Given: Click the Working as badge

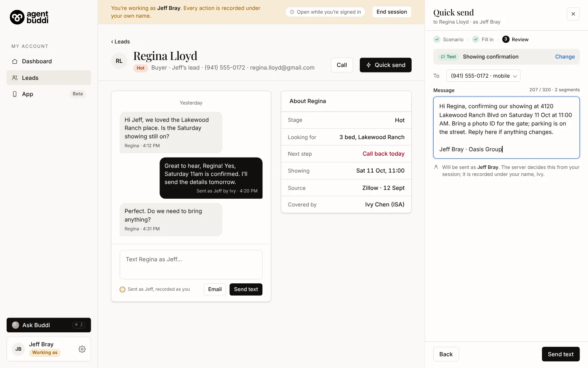Looking at the screenshot, I should point(45,353).
